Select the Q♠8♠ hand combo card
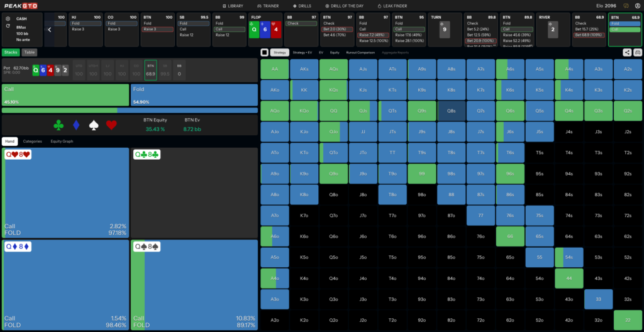 pos(194,285)
